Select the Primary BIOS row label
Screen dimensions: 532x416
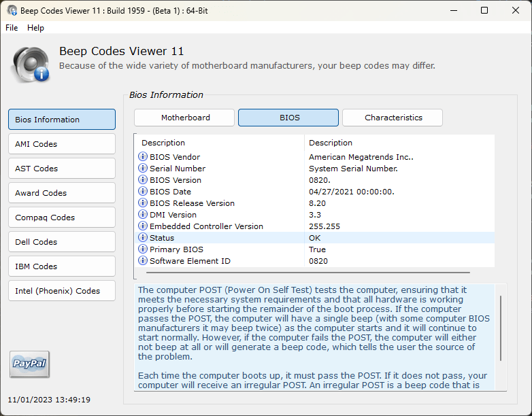(176, 249)
